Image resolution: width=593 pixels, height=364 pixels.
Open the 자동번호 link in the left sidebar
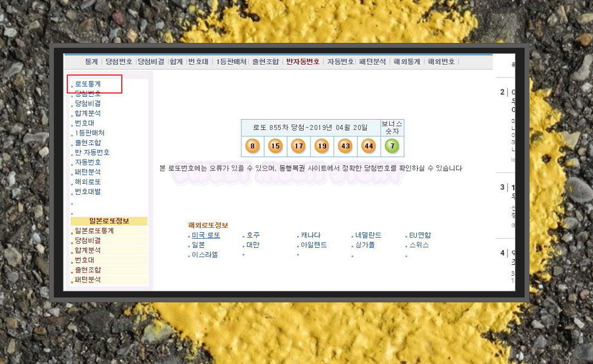point(88,163)
